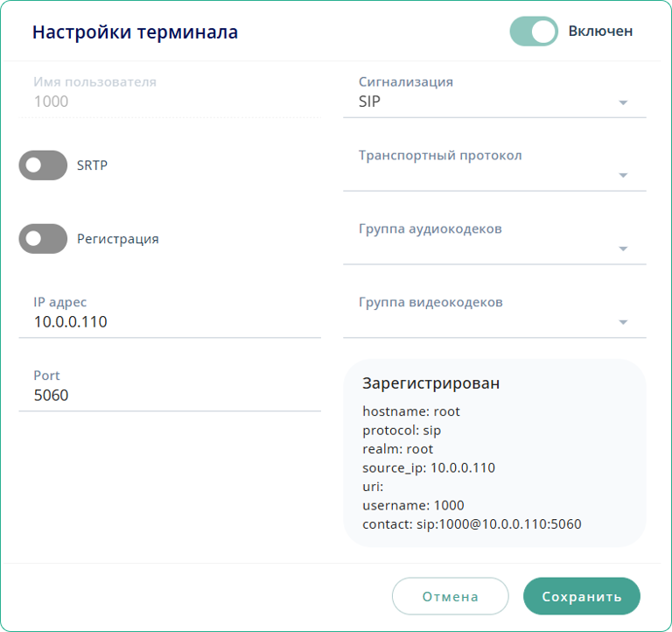
Task: Click the Настройки терминала heading
Action: [135, 32]
